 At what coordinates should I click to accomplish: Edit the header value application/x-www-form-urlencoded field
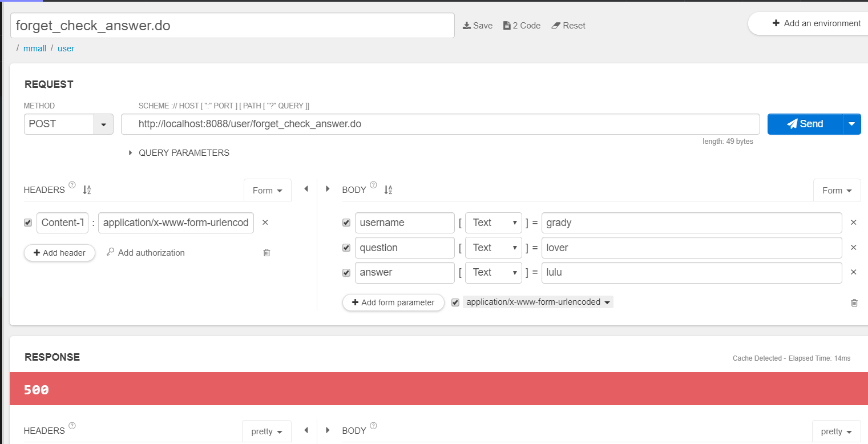tap(176, 223)
